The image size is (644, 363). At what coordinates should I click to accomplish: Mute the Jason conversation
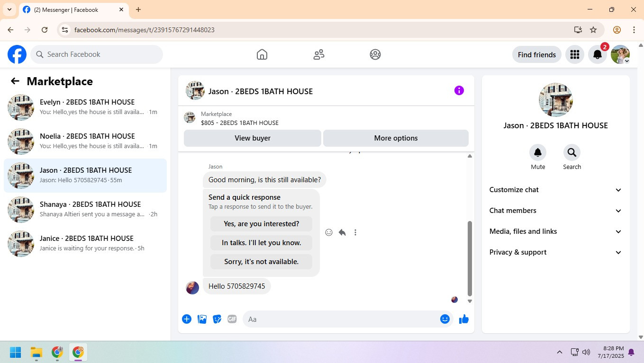click(538, 152)
